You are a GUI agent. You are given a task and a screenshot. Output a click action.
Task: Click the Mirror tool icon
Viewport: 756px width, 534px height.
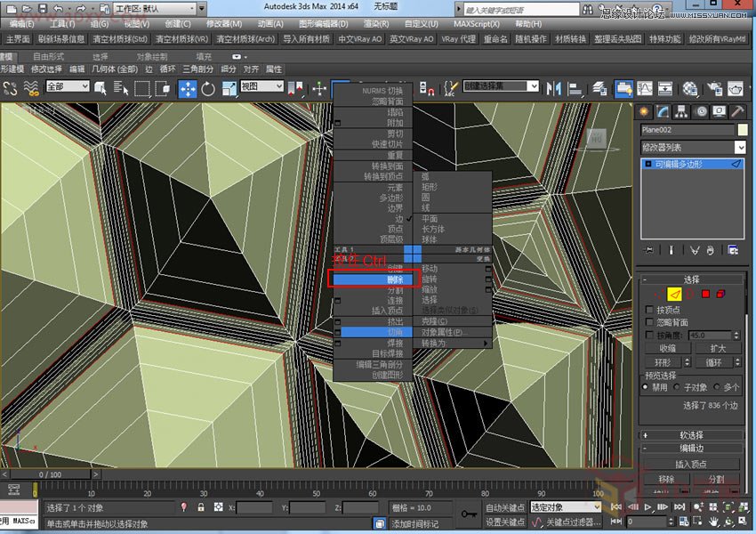[553, 89]
